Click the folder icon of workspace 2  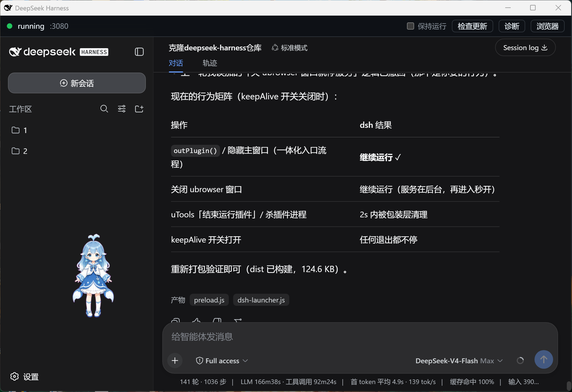coord(16,151)
